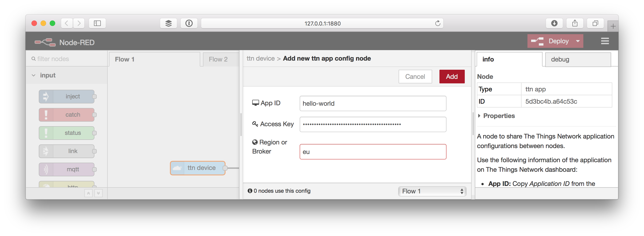Click the green fullscreen window button
The width and height of the screenshot is (644, 236).
tap(52, 23)
